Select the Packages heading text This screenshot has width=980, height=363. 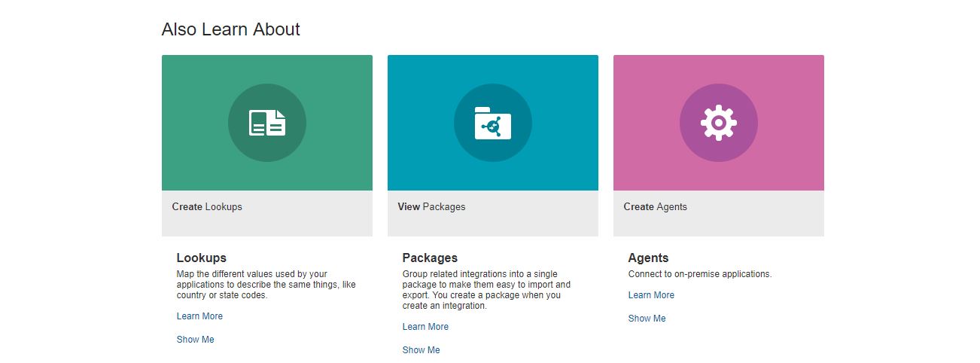pyautogui.click(x=430, y=258)
